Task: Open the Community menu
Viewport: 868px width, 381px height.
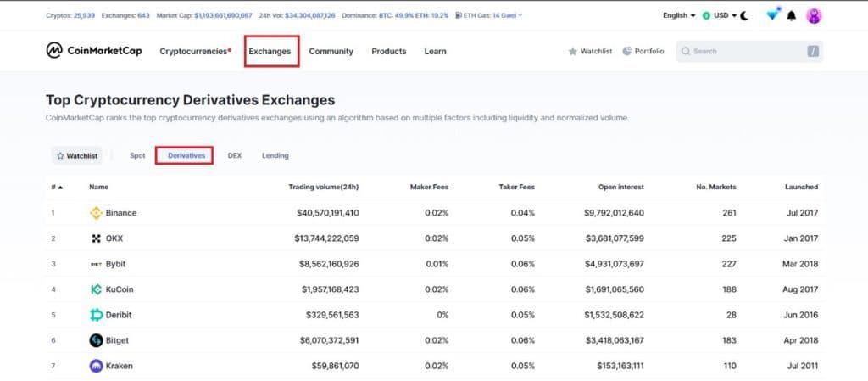Action: (x=331, y=51)
